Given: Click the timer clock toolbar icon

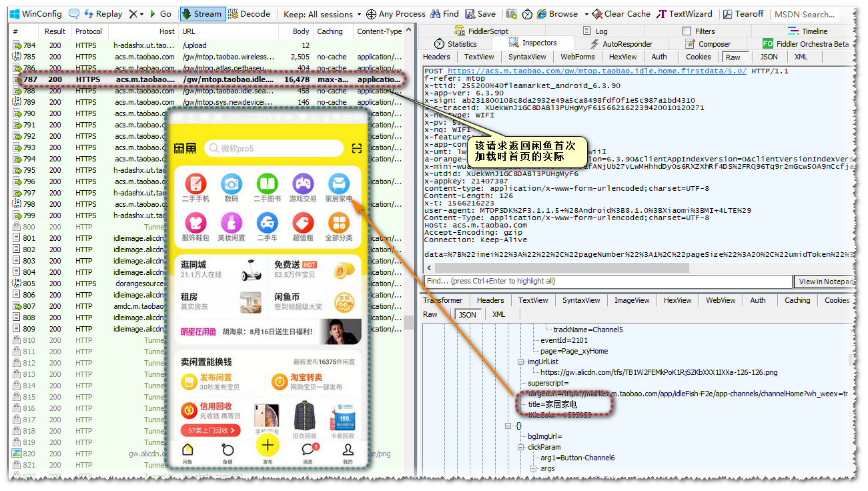Looking at the screenshot, I should 527,13.
